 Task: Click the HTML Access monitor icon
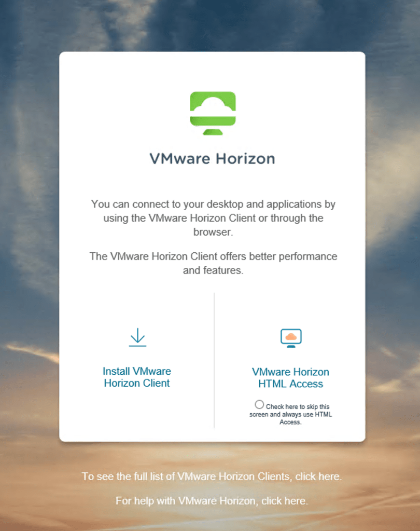coord(291,338)
